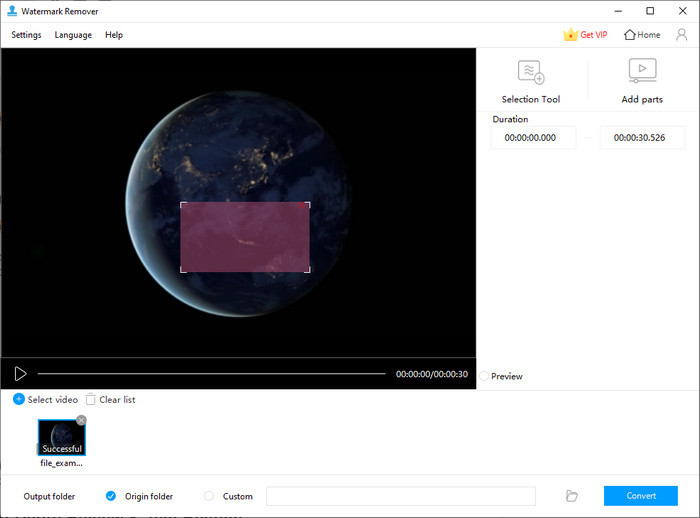This screenshot has width=700, height=518.
Task: Play the video preview
Action: tap(20, 374)
